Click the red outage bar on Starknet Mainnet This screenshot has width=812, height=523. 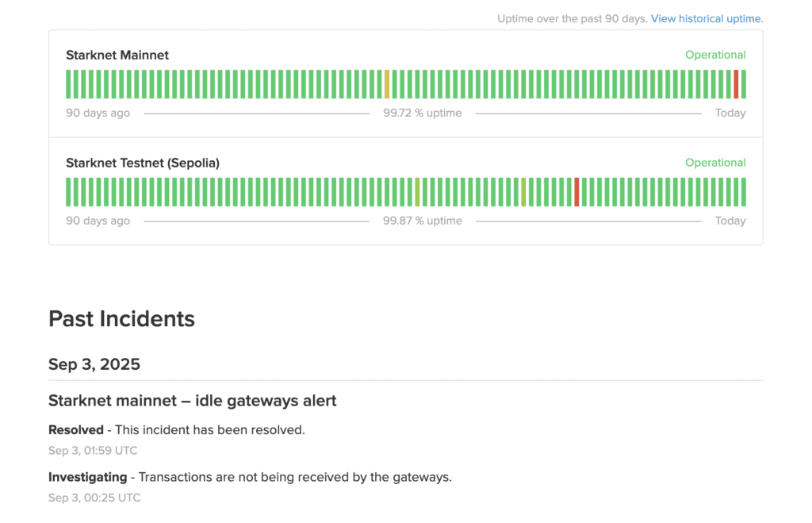[736, 84]
